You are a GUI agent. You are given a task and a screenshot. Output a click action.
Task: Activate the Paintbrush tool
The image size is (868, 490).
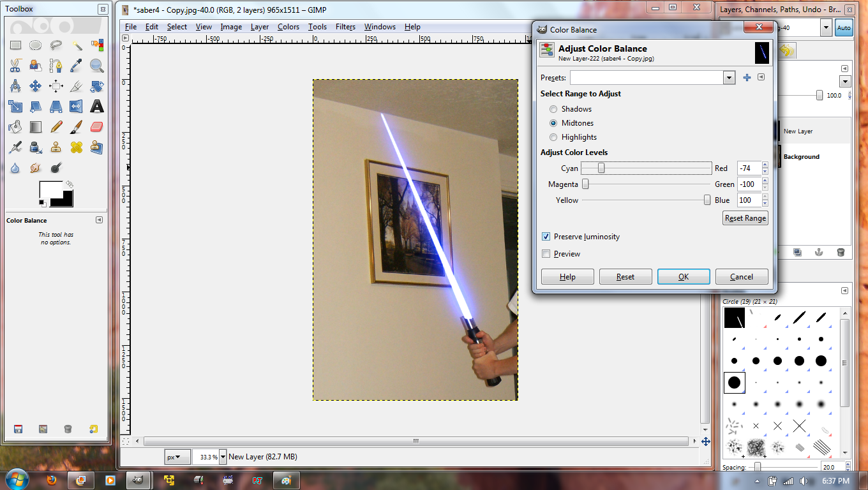(77, 127)
